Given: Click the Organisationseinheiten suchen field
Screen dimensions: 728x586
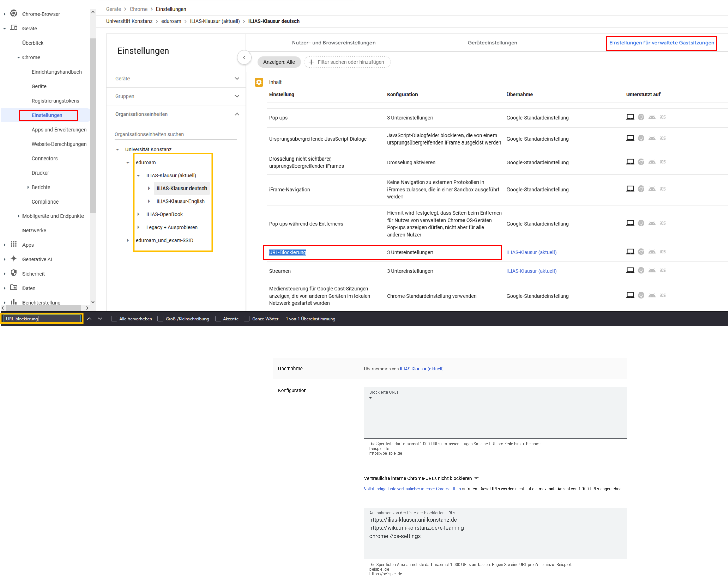Looking at the screenshot, I should pyautogui.click(x=176, y=134).
